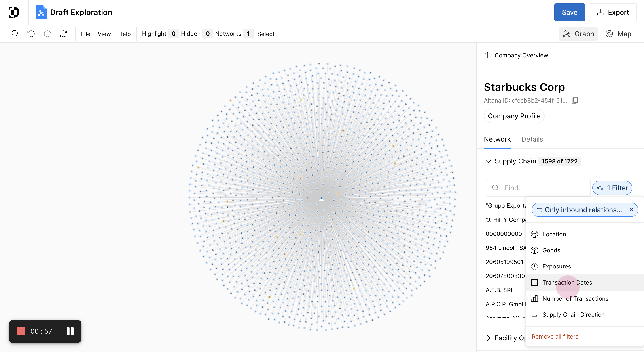
Task: Stop the recording with red square
Action: [21, 331]
